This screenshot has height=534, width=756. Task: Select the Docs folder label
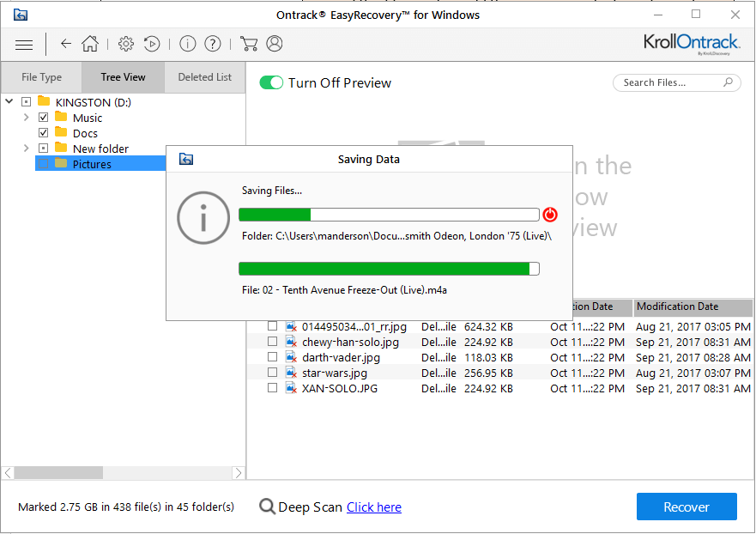85,133
